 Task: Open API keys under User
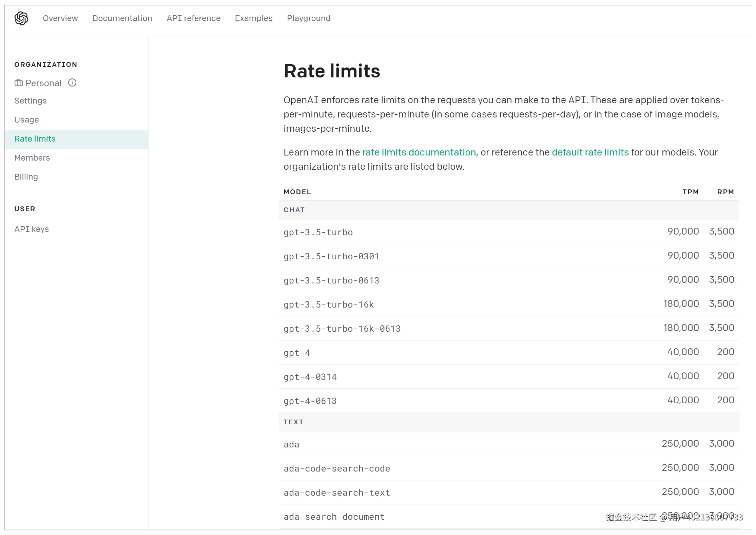pyautogui.click(x=32, y=229)
